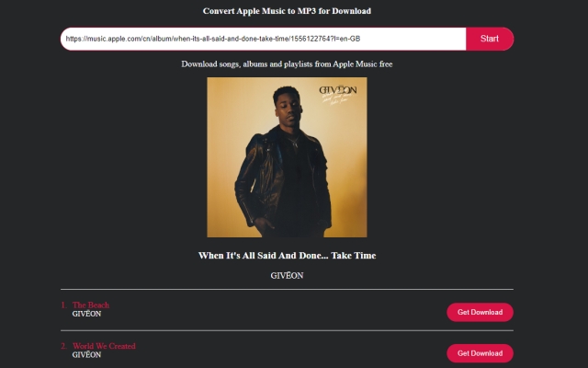Open The Beach track title

(x=91, y=305)
